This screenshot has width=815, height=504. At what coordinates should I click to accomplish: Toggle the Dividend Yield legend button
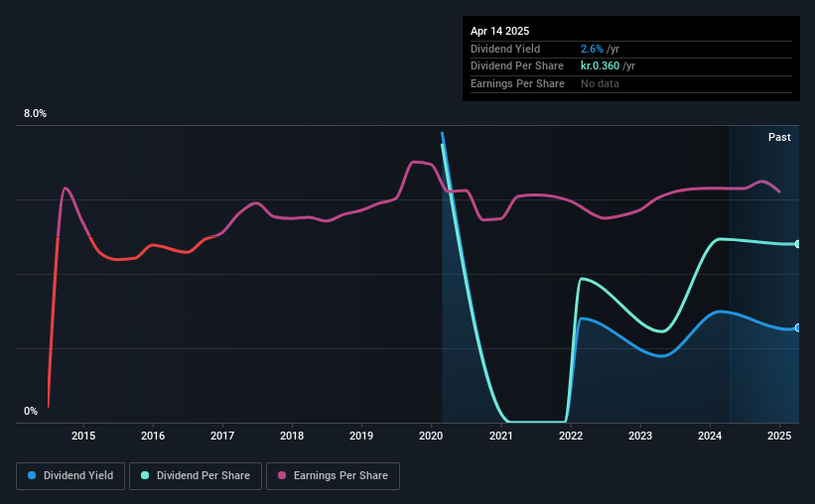(70, 476)
